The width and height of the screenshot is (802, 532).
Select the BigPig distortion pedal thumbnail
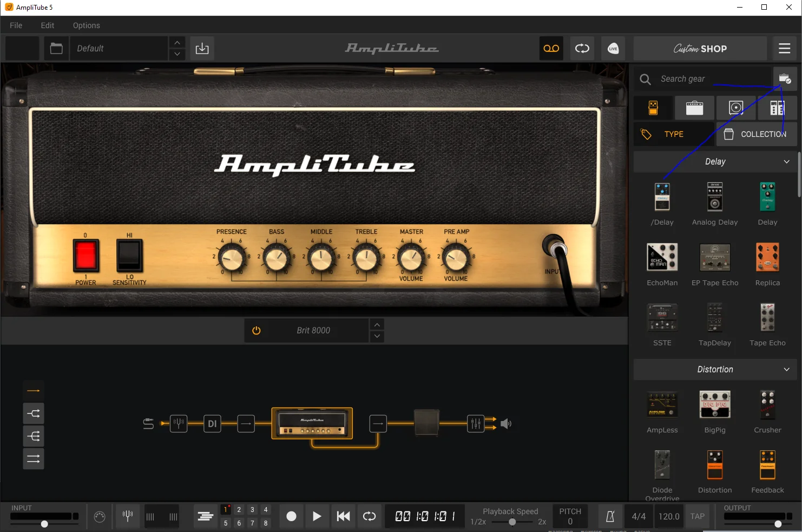(715, 404)
